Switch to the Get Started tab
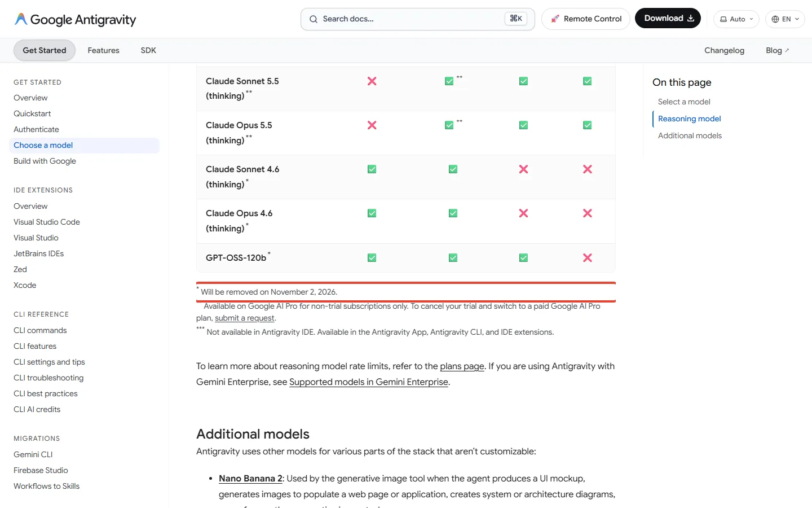Image resolution: width=812 pixels, height=508 pixels. click(45, 50)
